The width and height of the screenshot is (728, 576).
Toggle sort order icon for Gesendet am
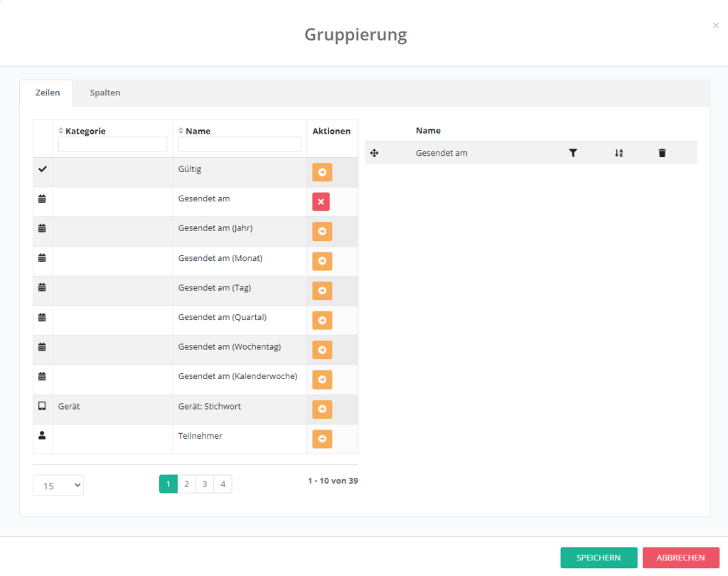pos(619,153)
